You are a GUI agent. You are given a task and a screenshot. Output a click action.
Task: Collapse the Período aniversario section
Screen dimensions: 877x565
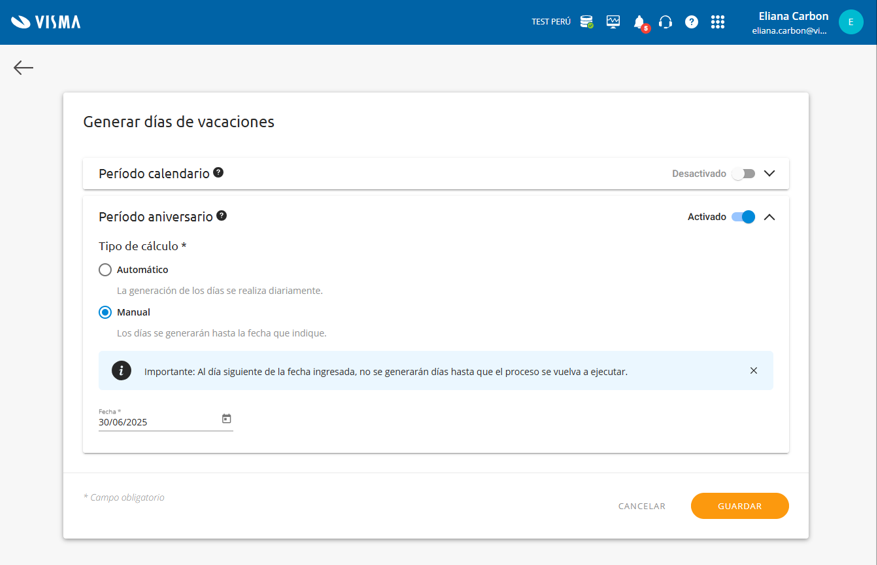click(769, 217)
